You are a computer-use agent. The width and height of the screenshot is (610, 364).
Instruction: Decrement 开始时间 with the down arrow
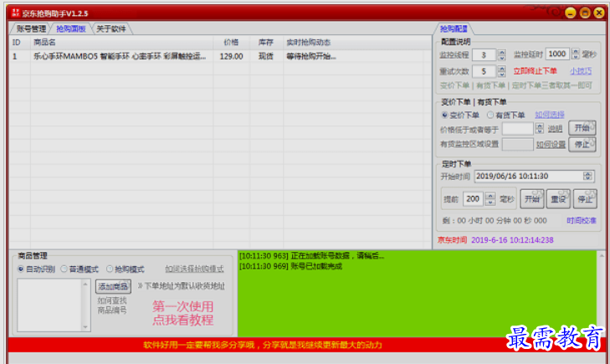pos(587,179)
